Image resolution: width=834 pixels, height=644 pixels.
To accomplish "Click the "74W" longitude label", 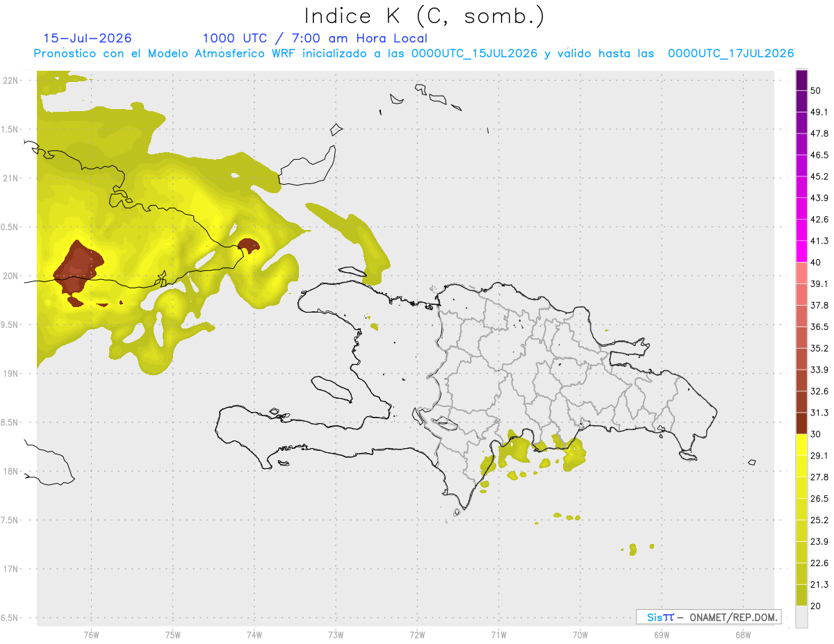I will [x=254, y=634].
